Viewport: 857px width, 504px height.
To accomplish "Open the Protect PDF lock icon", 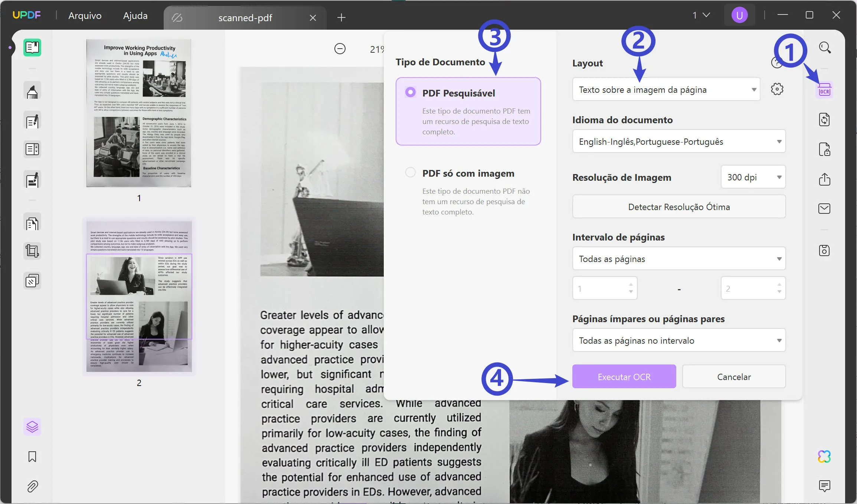I will pyautogui.click(x=824, y=149).
